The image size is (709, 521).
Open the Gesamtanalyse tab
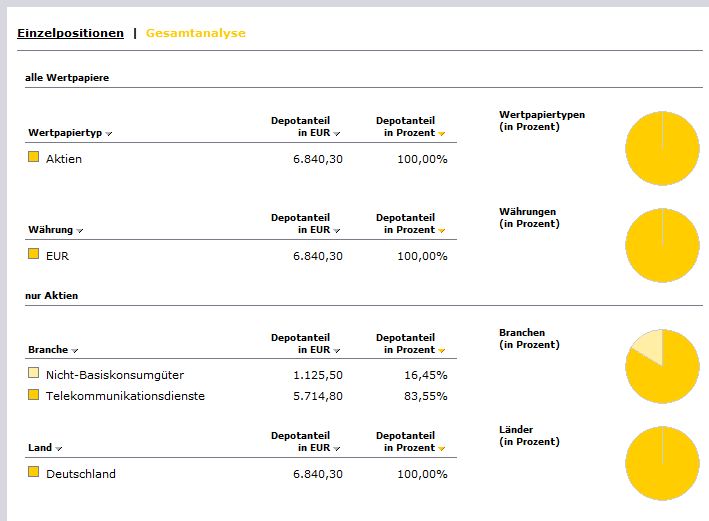coord(195,33)
